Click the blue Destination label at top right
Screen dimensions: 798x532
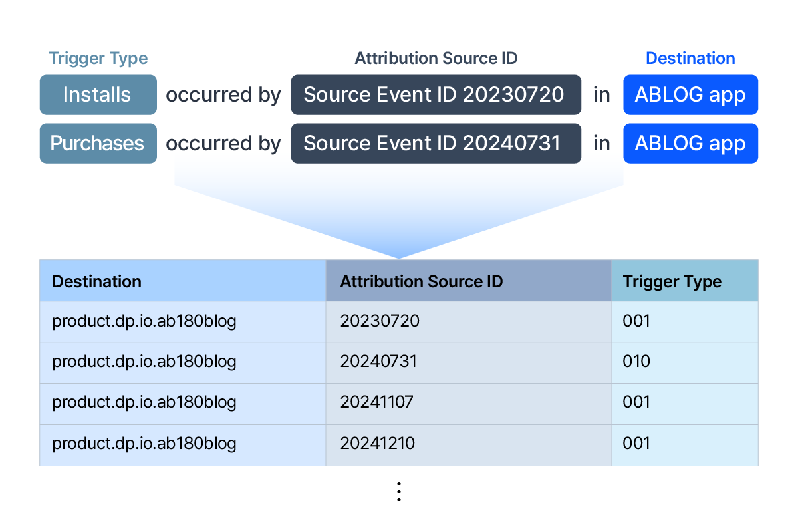coord(690,59)
